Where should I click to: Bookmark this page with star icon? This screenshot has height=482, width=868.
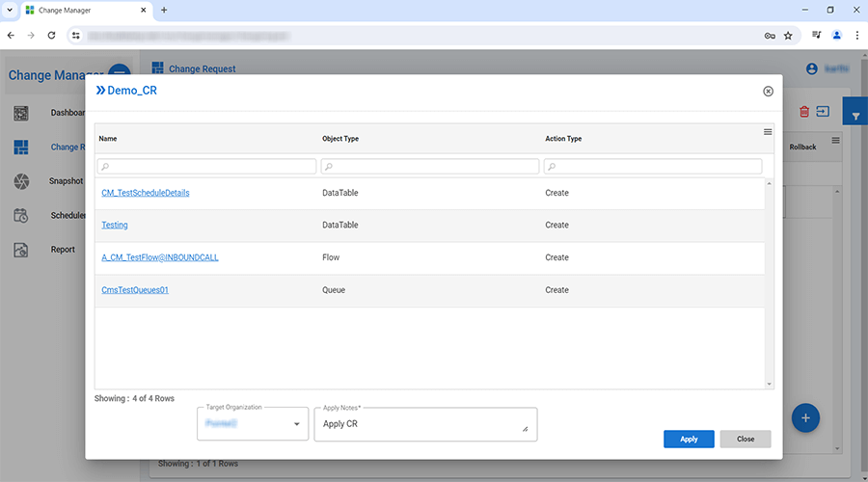788,35
